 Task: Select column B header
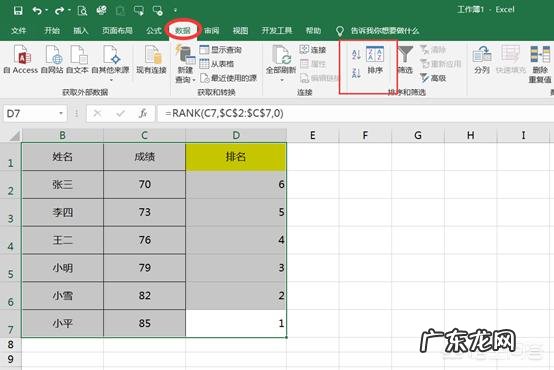[x=63, y=135]
